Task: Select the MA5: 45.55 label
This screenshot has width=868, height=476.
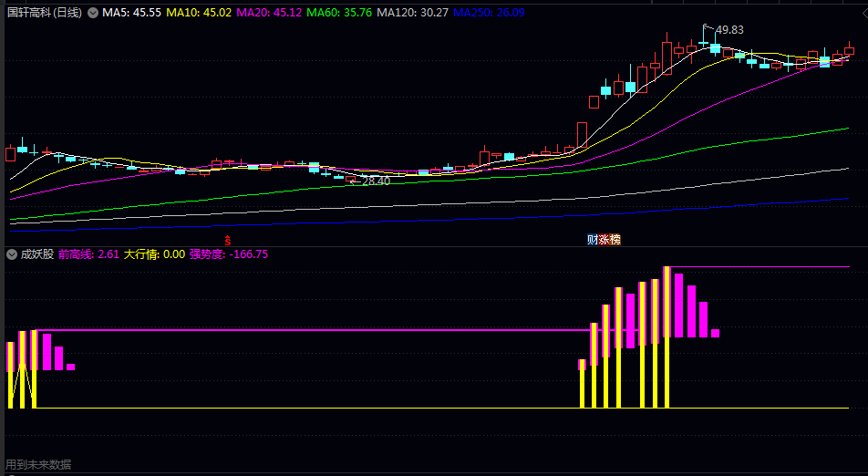Action: pyautogui.click(x=131, y=12)
